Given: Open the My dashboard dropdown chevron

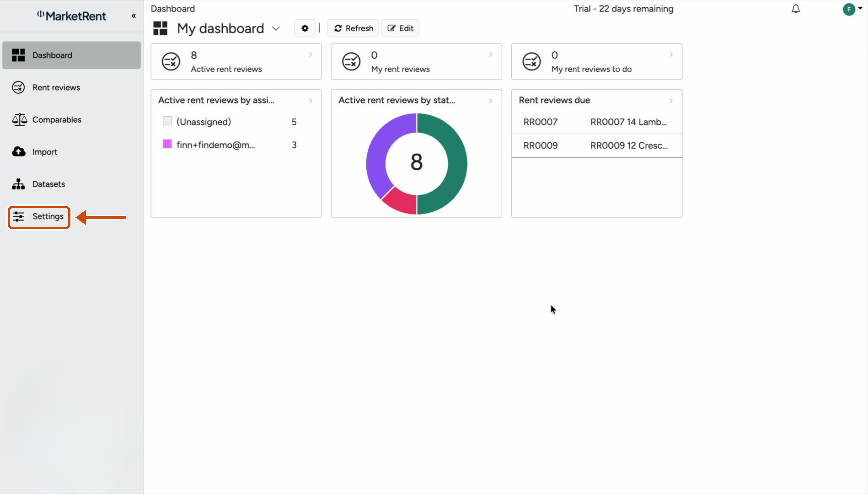Looking at the screenshot, I should pos(276,28).
